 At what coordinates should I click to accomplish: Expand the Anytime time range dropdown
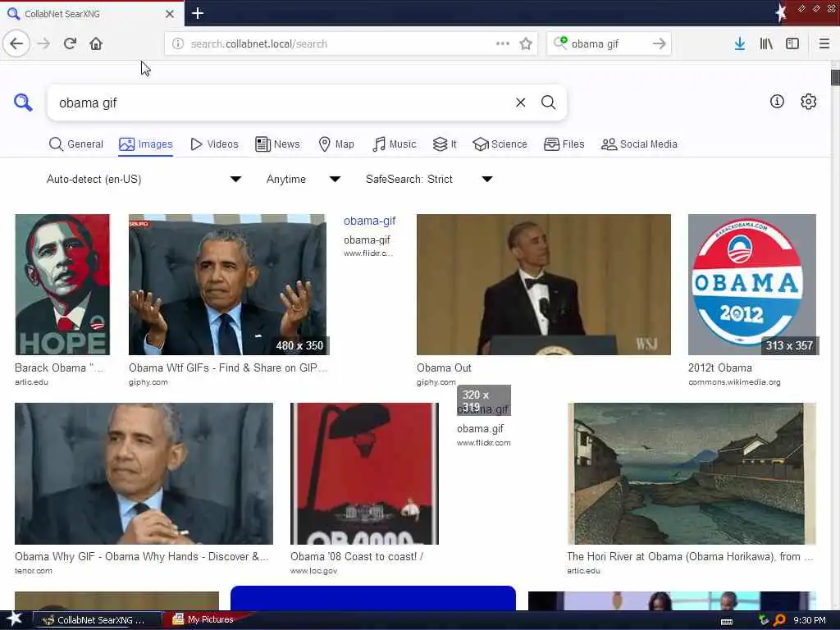(x=304, y=179)
